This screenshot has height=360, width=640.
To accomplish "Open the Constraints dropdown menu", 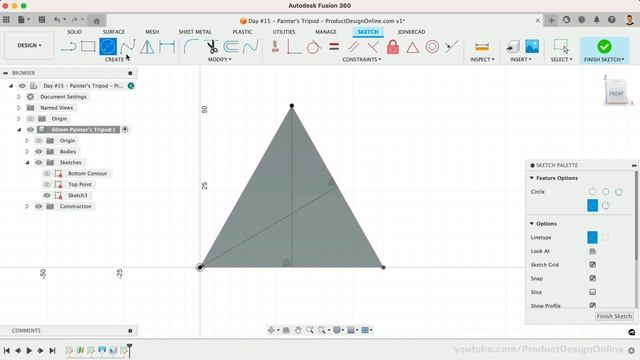I will [x=362, y=60].
